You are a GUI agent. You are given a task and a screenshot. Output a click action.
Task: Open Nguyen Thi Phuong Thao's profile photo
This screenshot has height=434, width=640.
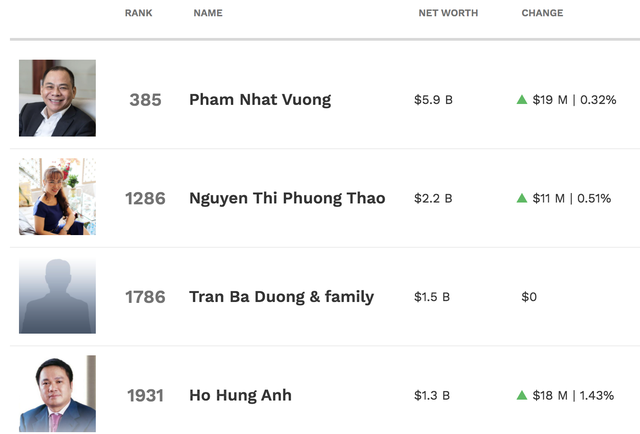coord(58,196)
